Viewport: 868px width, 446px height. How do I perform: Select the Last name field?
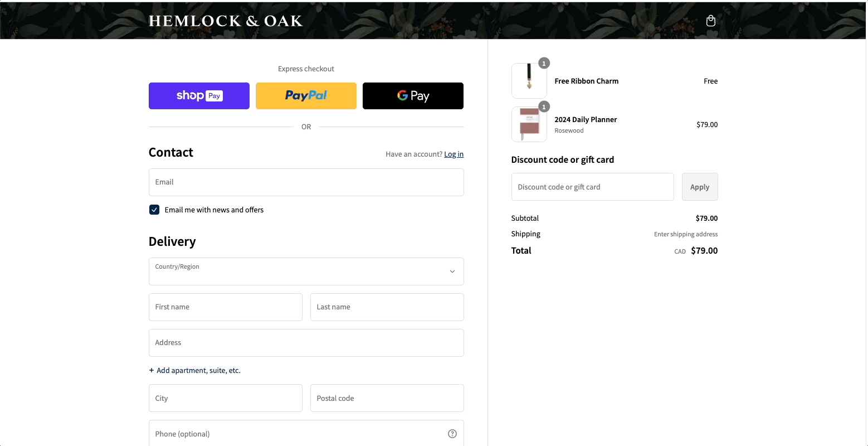(x=387, y=307)
